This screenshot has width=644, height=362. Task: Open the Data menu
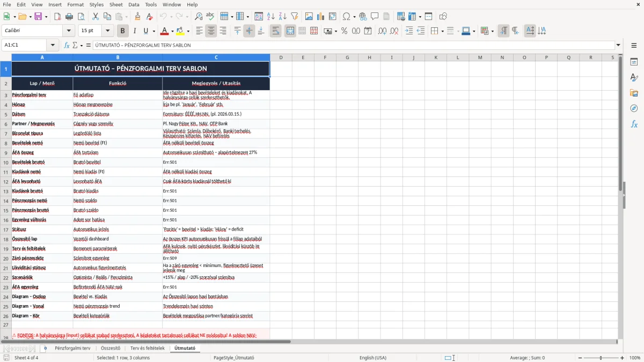134,4
